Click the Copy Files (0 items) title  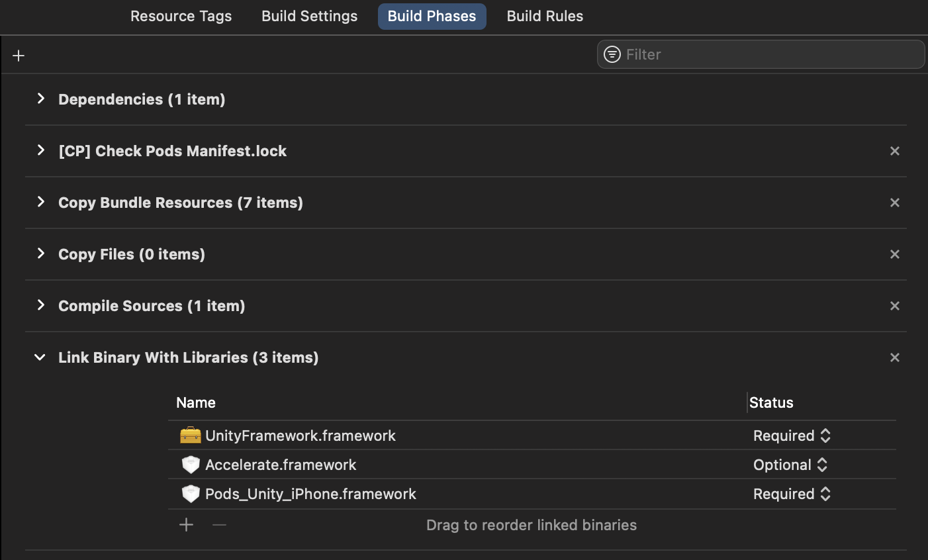132,254
